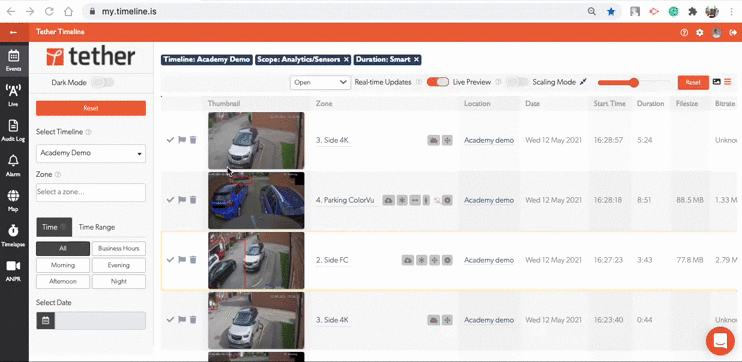Image resolution: width=742 pixels, height=362 pixels.
Task: Remove the Scope: Analytics/Sensors filter tag
Action: (346, 60)
